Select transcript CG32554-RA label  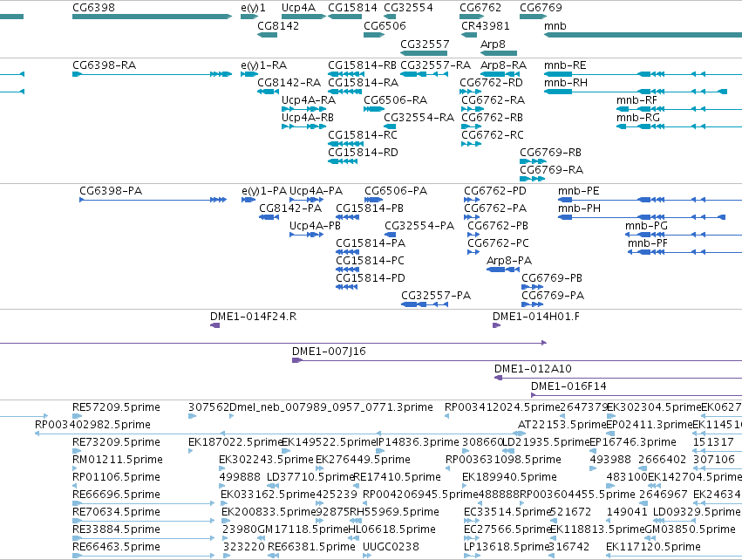419,118
